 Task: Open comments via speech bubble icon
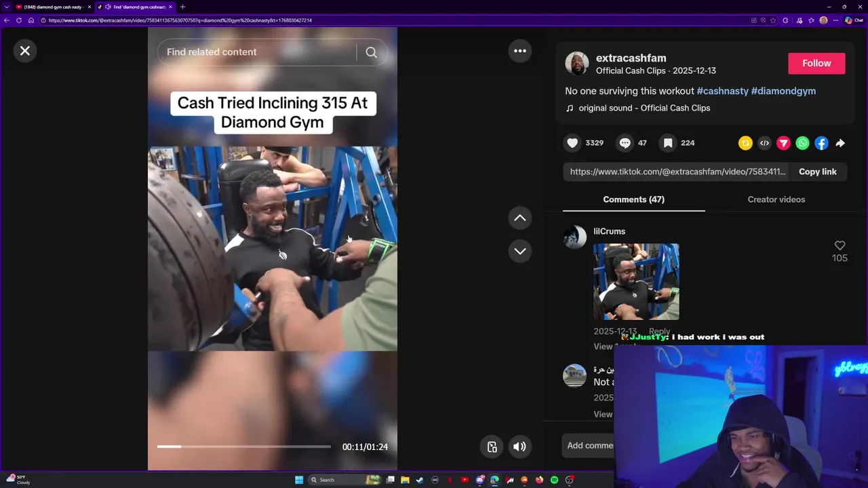[x=625, y=143]
